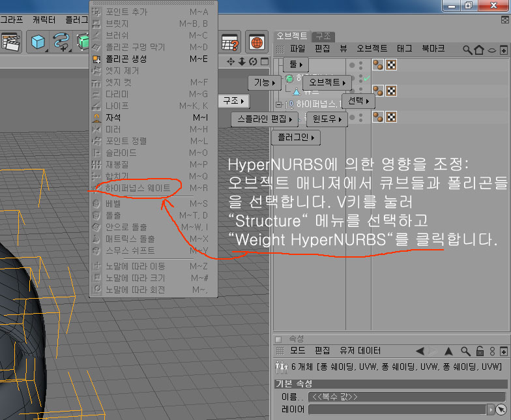
Task: Expand the 오브젝트 popup submenu
Action: click(327, 82)
